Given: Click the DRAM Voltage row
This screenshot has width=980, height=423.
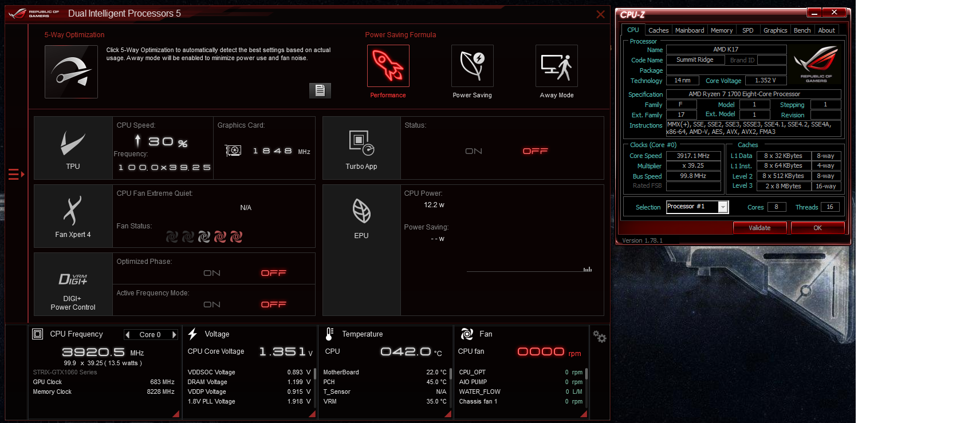Looking at the screenshot, I should pos(249,382).
